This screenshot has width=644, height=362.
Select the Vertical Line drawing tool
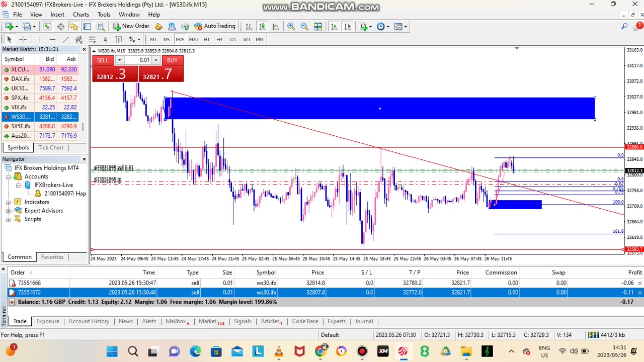click(x=39, y=39)
